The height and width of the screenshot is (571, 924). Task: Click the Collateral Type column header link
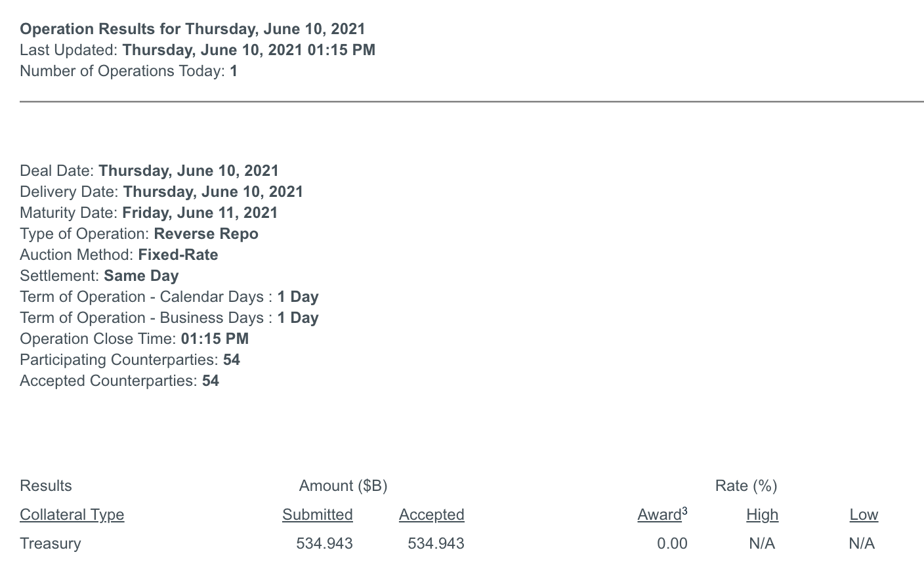pyautogui.click(x=72, y=515)
